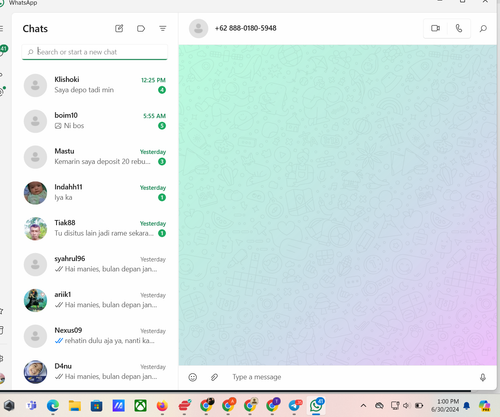Open the taskbar clock showing 1:00 PM

pyautogui.click(x=445, y=405)
